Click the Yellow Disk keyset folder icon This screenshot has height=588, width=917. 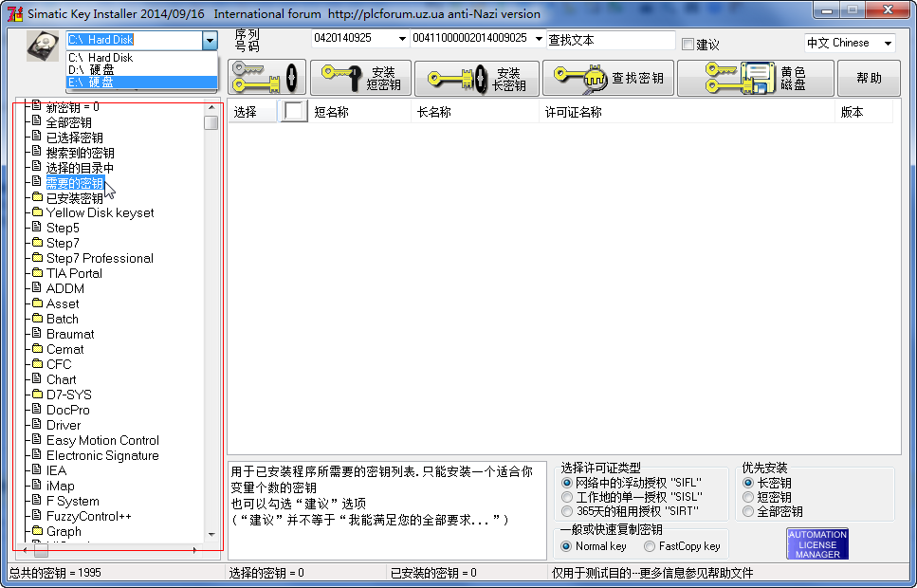37,211
